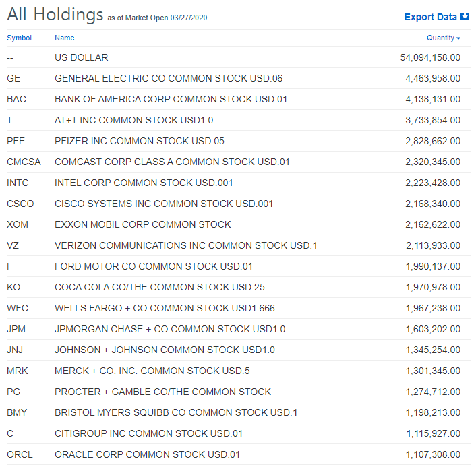Click quantity 2,223,428.00
The image size is (476, 467).
tap(433, 183)
